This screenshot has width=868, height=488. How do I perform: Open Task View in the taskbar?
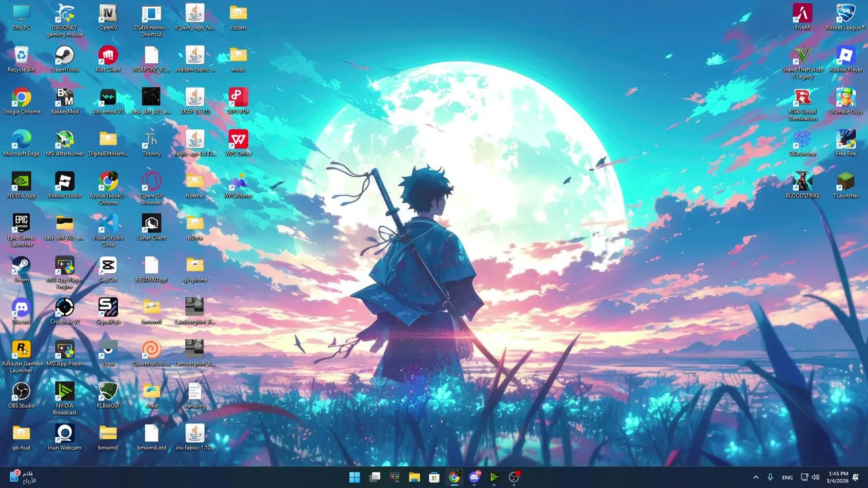374,477
